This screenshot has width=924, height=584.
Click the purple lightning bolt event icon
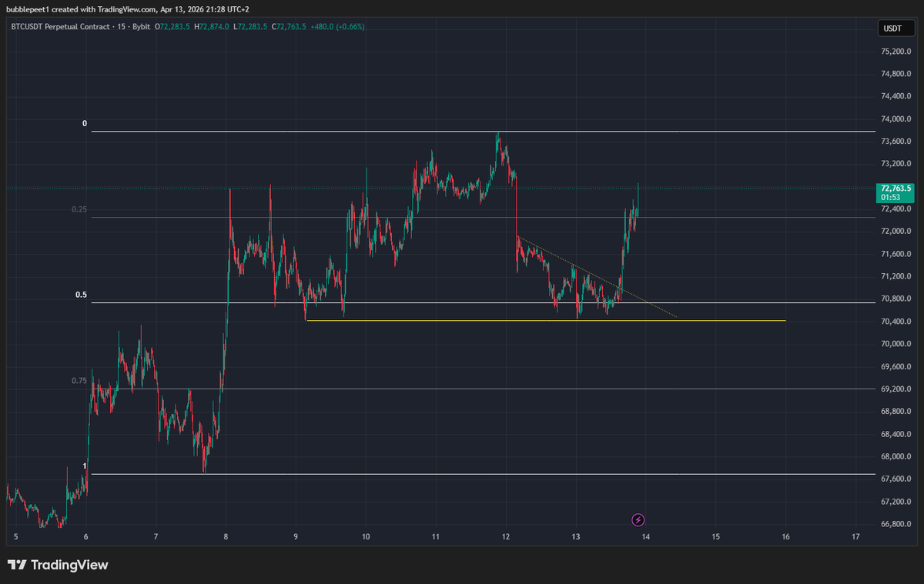click(638, 520)
